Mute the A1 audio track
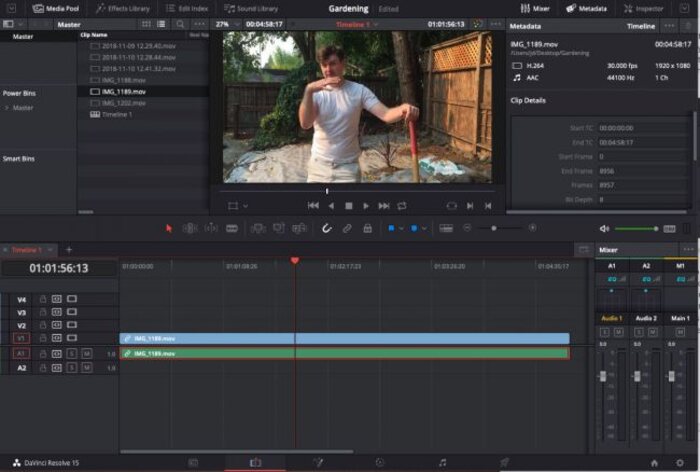This screenshot has height=472, width=700. tap(87, 354)
